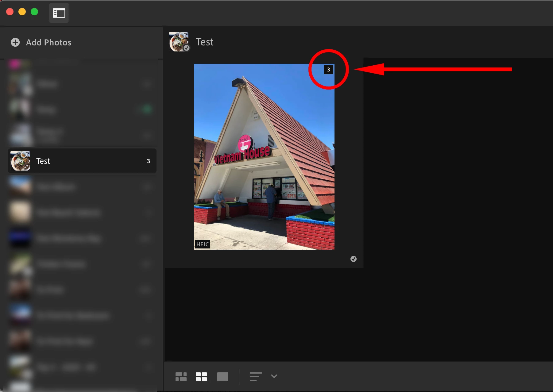Switch to square grid view
This screenshot has width=553, height=392.
201,376
